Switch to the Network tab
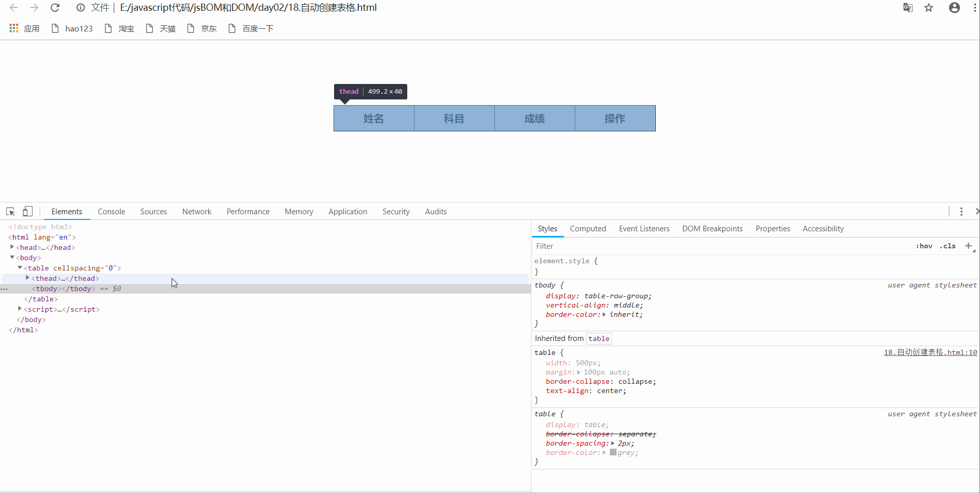 [x=197, y=212]
